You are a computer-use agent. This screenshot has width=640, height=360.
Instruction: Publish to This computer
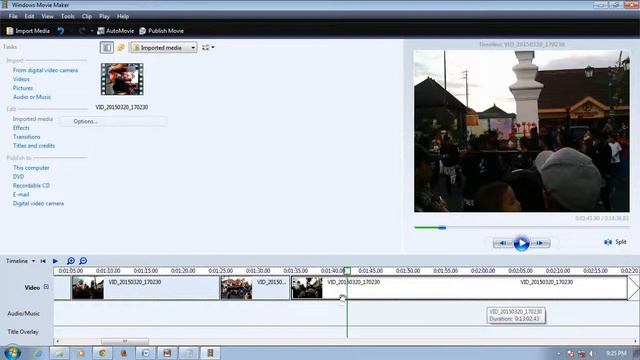pos(31,168)
